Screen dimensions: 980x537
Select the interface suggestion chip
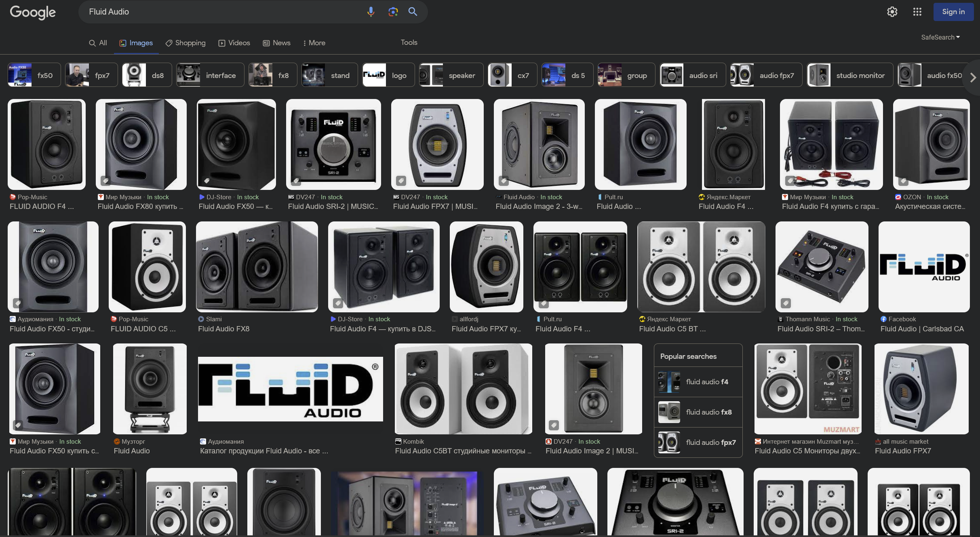[210, 75]
